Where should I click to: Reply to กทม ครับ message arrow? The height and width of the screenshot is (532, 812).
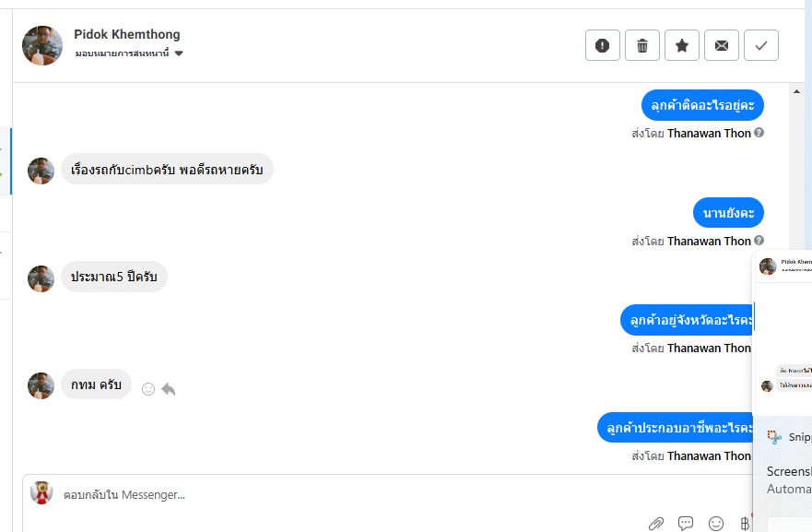[169, 389]
